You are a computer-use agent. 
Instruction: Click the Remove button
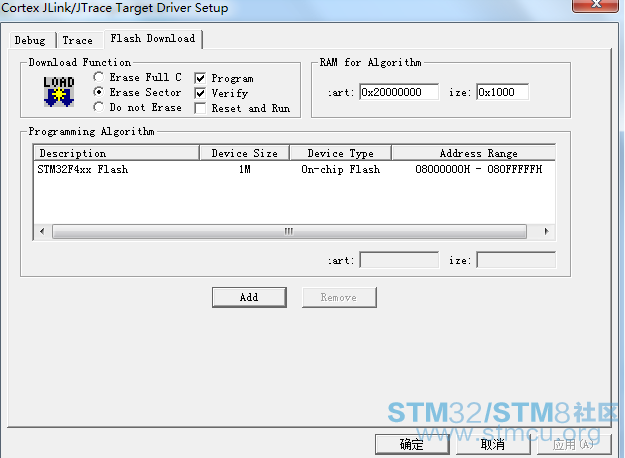339,297
